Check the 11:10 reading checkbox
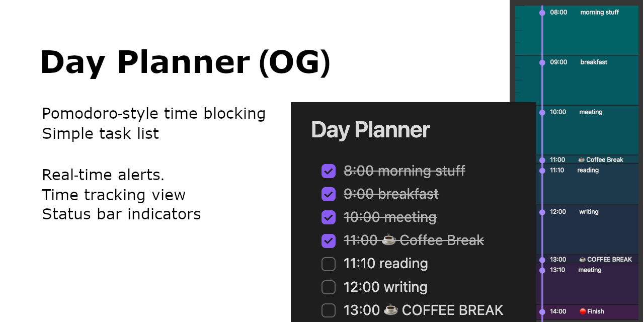Viewport: 644px width, 322px height. tap(329, 264)
